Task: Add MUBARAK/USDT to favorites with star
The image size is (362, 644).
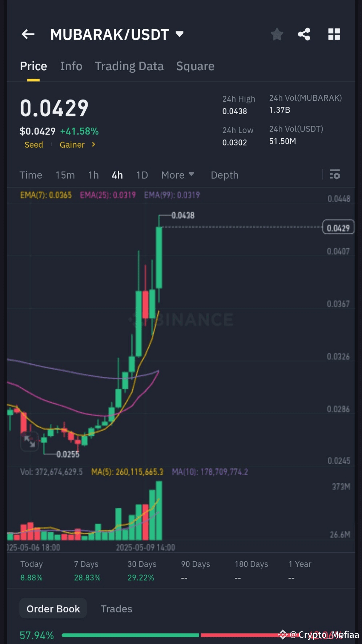Action: tap(277, 35)
